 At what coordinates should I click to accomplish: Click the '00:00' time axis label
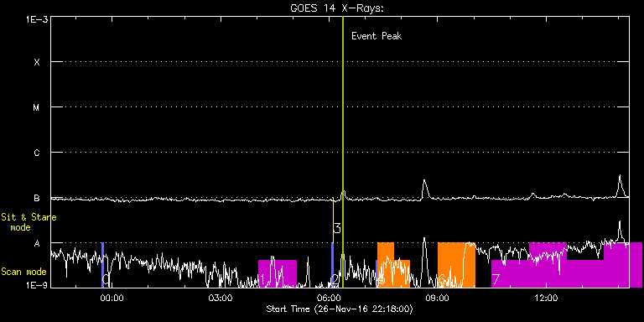(112, 298)
